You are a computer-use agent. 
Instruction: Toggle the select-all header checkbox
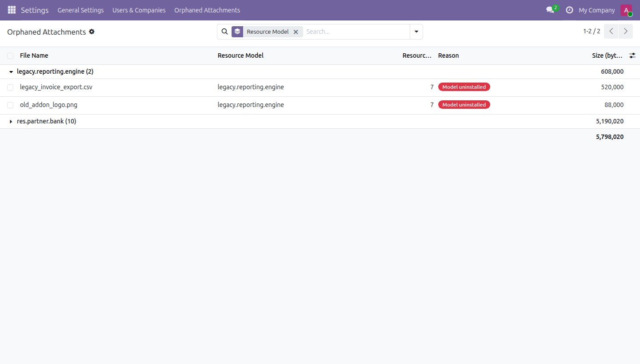click(x=10, y=56)
